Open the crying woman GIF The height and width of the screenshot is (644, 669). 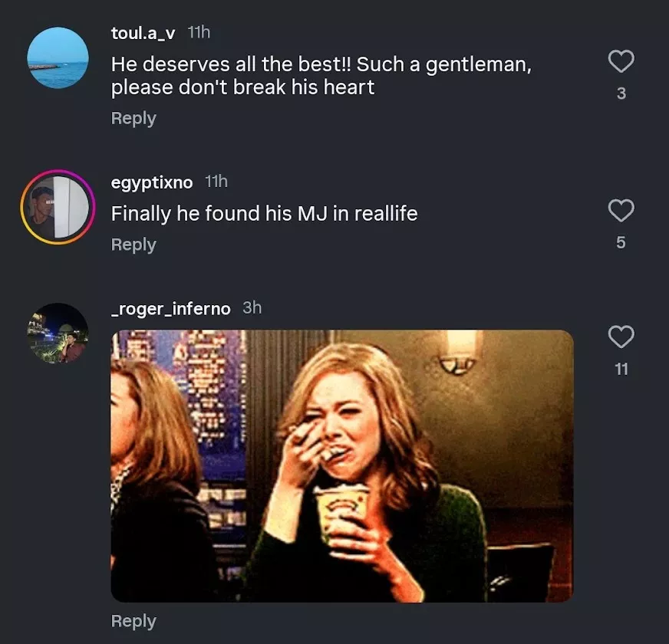pyautogui.click(x=342, y=465)
